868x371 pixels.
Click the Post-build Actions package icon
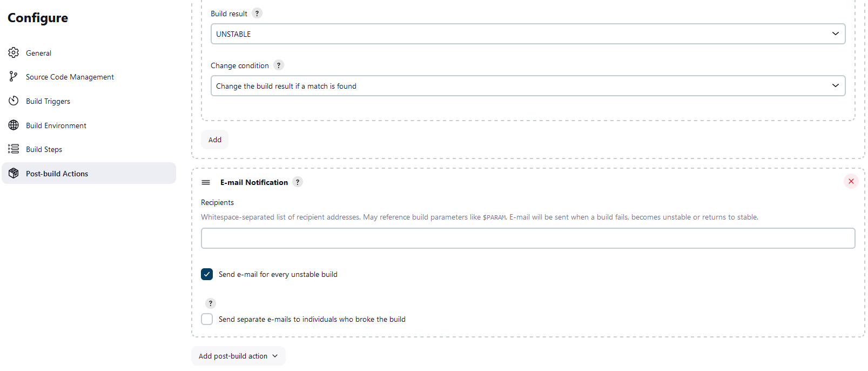coord(14,173)
